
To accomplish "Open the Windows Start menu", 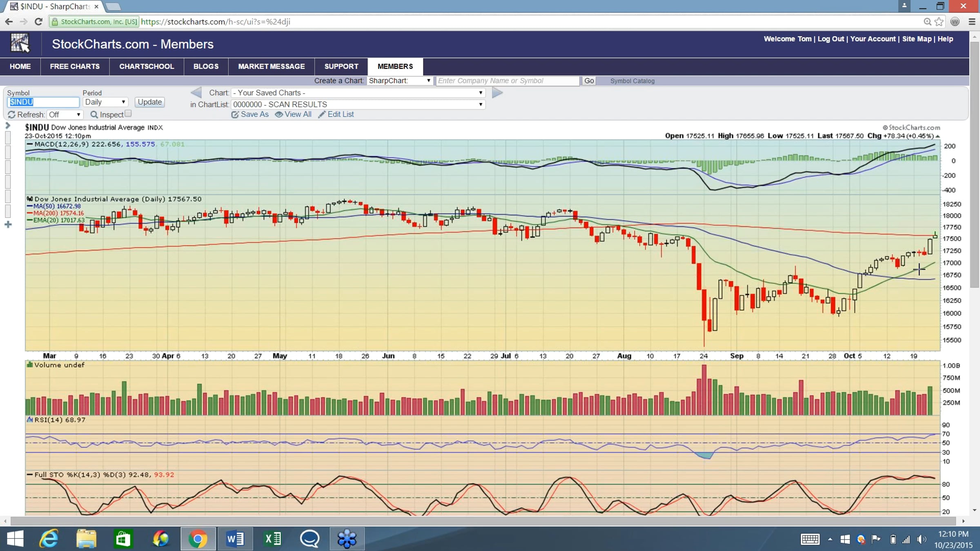I will click(15, 539).
